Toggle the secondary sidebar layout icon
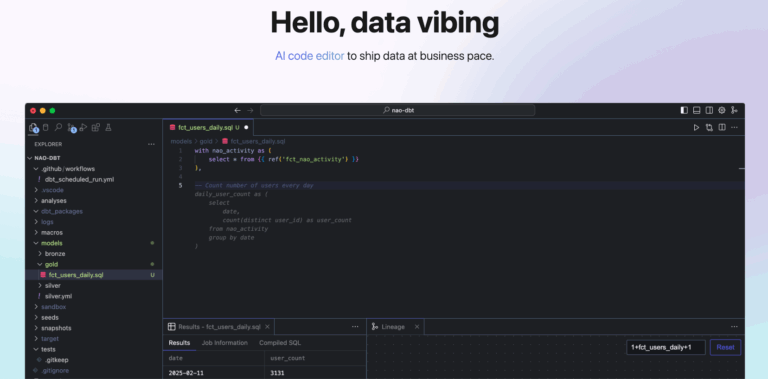Image resolution: width=768 pixels, height=379 pixels. (x=709, y=111)
